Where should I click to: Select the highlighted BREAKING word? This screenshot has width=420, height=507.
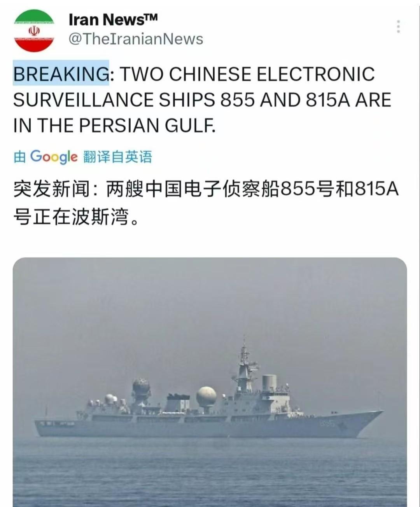point(61,73)
